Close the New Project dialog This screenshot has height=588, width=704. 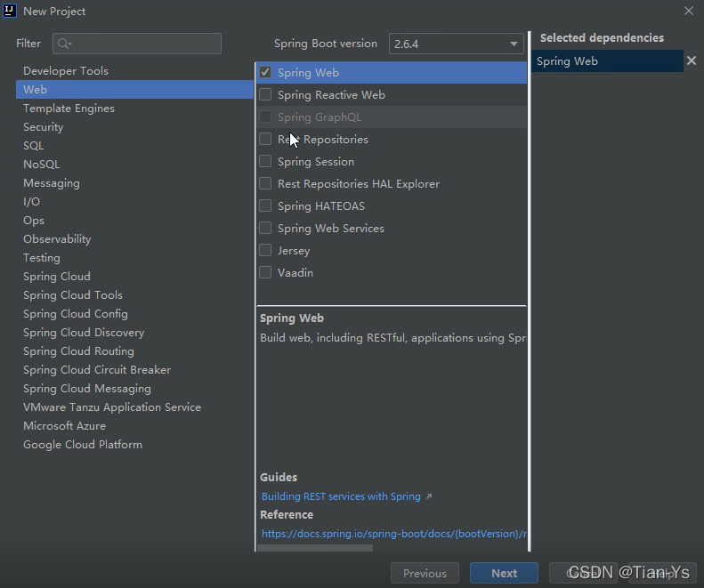click(x=689, y=11)
